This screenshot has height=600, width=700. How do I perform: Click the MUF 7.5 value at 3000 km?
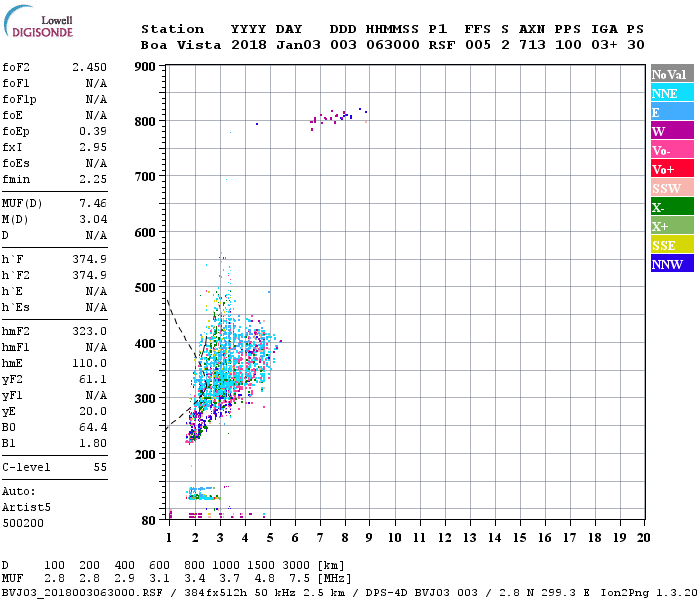pos(299,578)
